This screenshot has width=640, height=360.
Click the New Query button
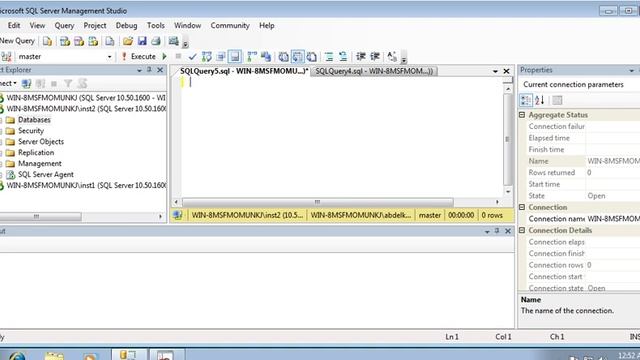coord(17,41)
